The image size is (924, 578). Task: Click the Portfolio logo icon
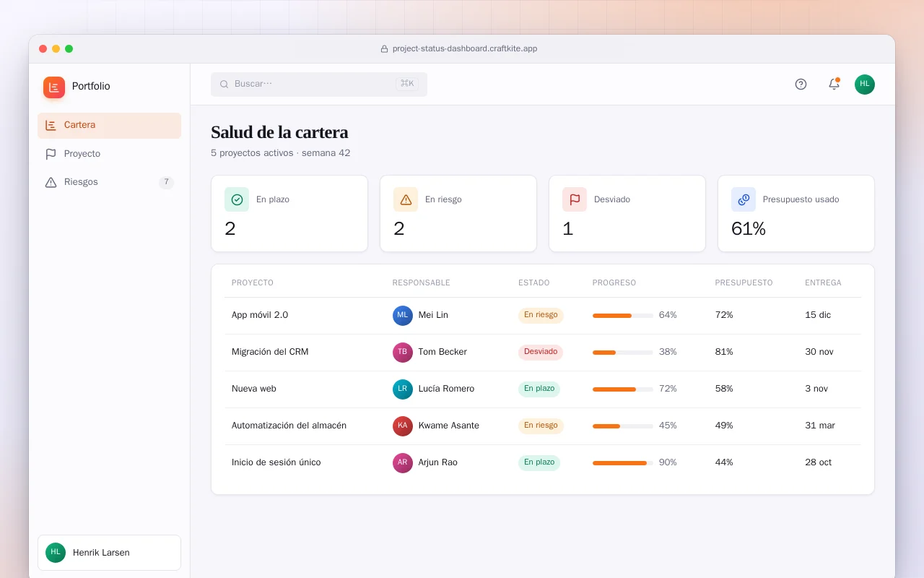pyautogui.click(x=54, y=87)
